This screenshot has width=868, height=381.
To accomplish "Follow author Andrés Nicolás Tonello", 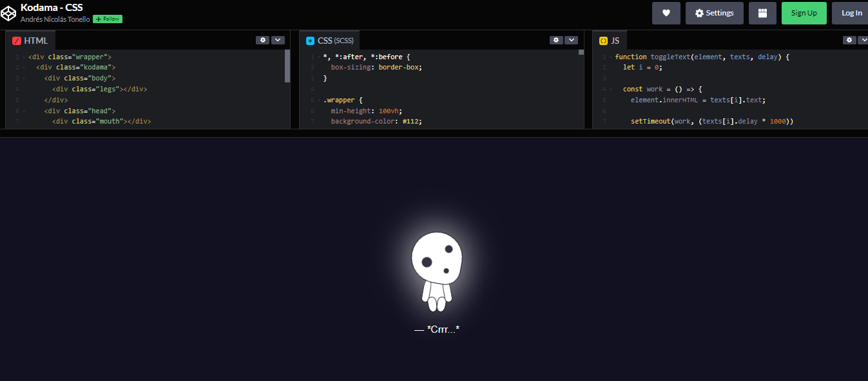I will pyautogui.click(x=107, y=19).
